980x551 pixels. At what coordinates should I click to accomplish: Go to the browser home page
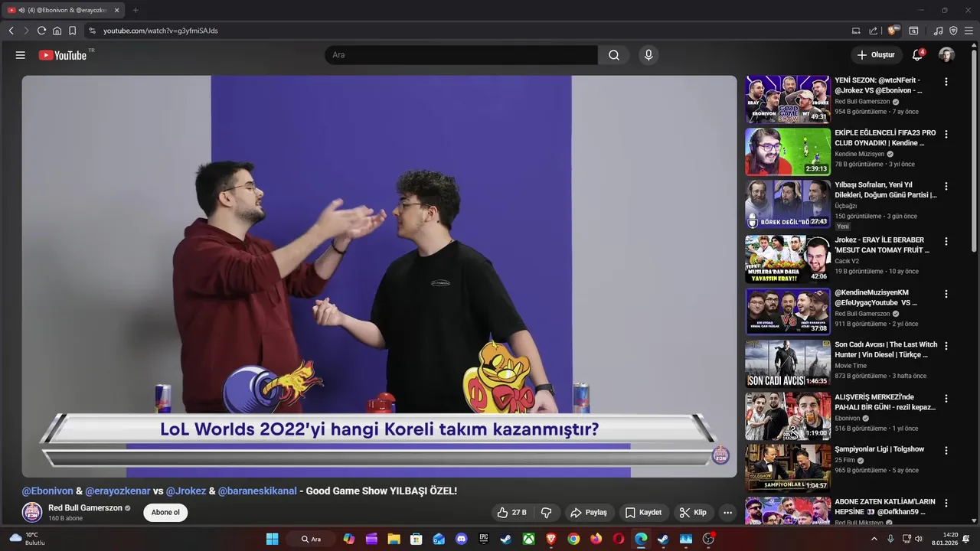pos(57,31)
